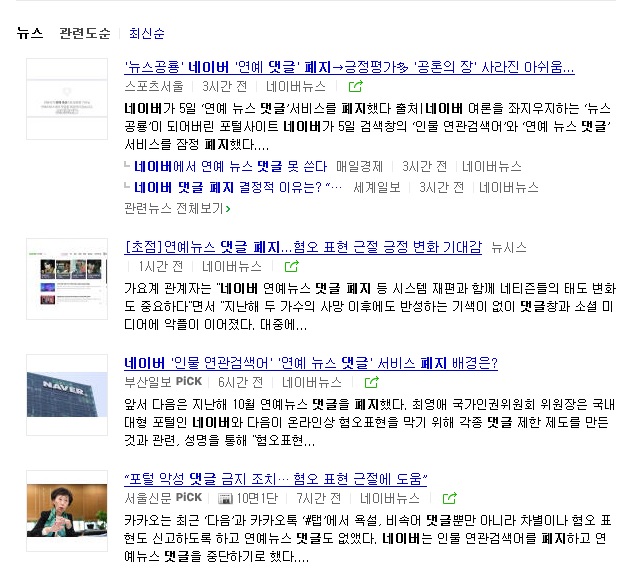Click the '6시간 전' timestamp
Image resolution: width=636 pixels, height=578 pixels.
pyautogui.click(x=241, y=382)
